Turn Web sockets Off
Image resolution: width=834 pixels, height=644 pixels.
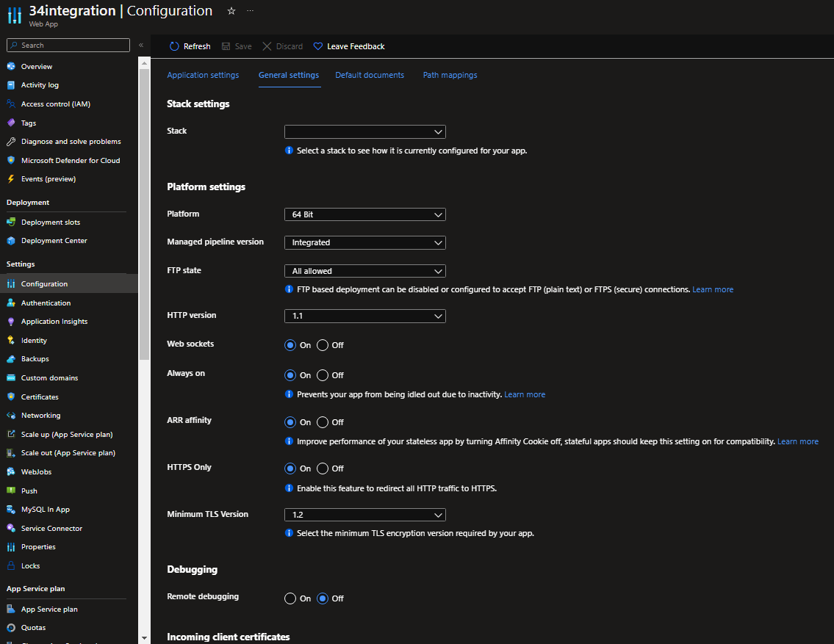point(323,345)
